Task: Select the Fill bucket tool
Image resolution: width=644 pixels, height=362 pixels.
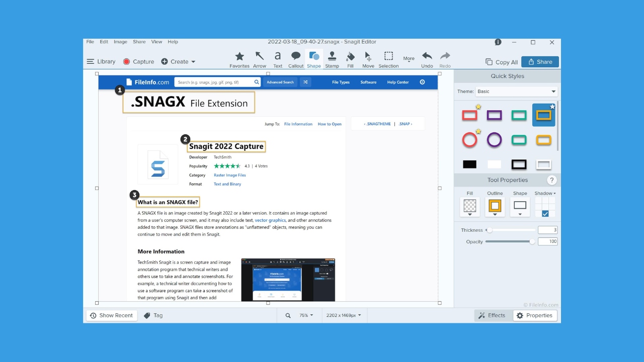Action: pyautogui.click(x=350, y=59)
